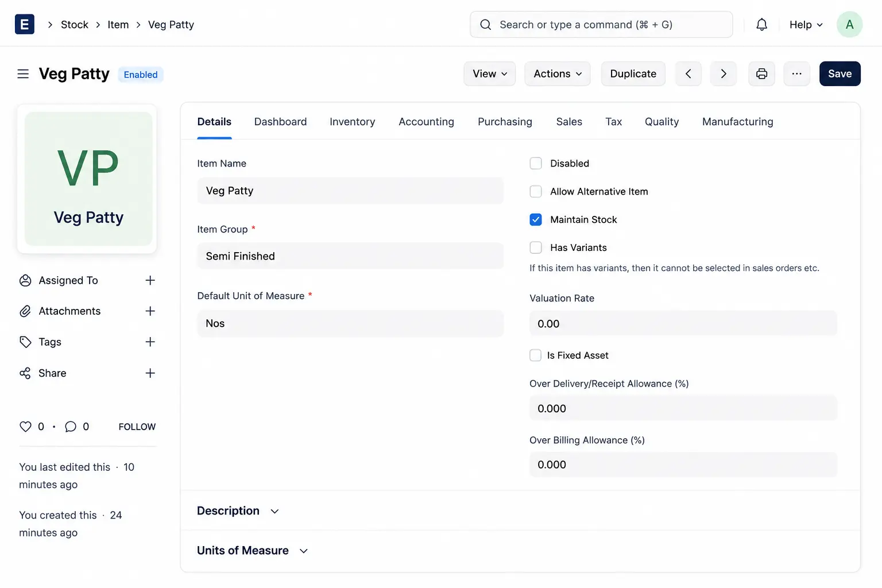This screenshot has height=588, width=882.
Task: Navigate to Stock breadcrumb
Action: pos(75,25)
